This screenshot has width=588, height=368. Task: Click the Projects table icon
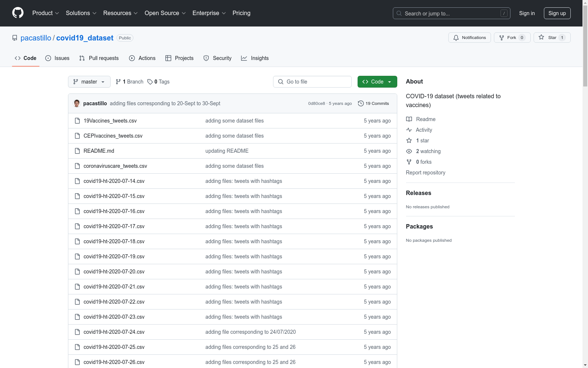168,58
